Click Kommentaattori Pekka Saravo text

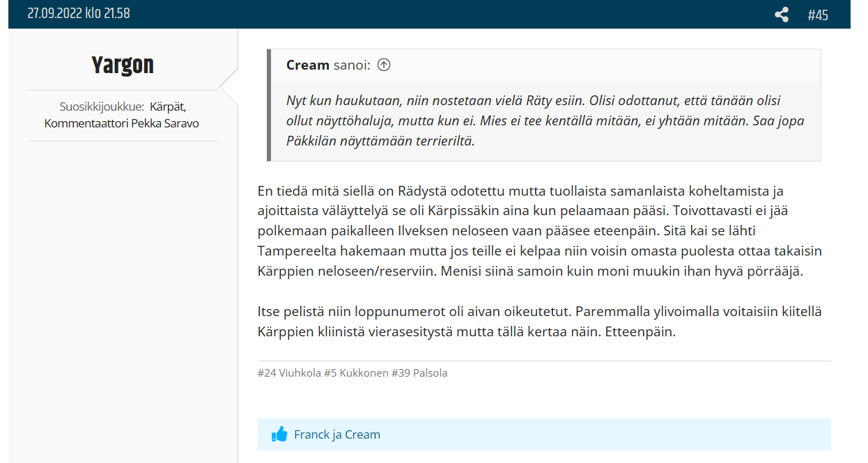tap(123, 123)
